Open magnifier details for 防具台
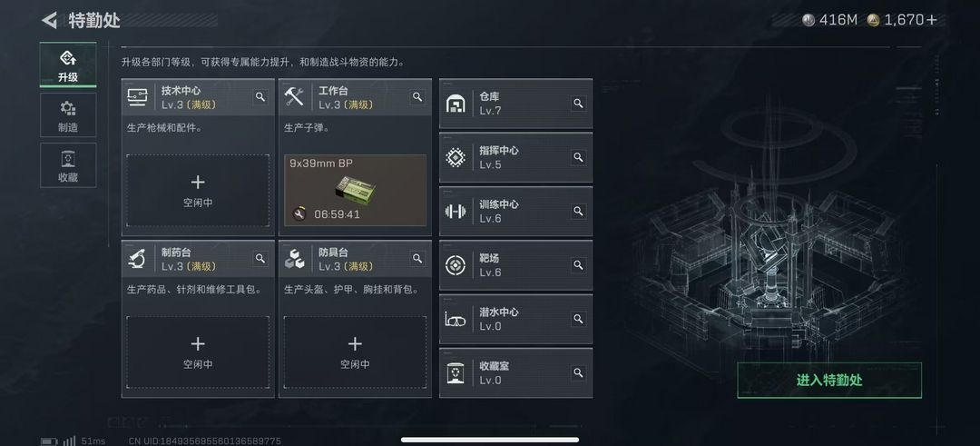 (x=417, y=258)
